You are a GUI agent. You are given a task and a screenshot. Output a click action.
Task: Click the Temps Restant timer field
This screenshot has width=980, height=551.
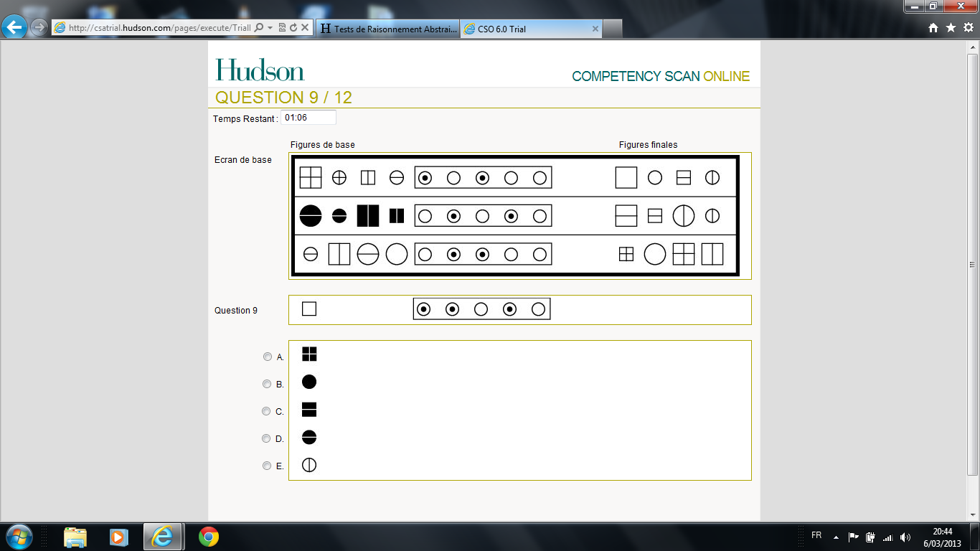308,118
